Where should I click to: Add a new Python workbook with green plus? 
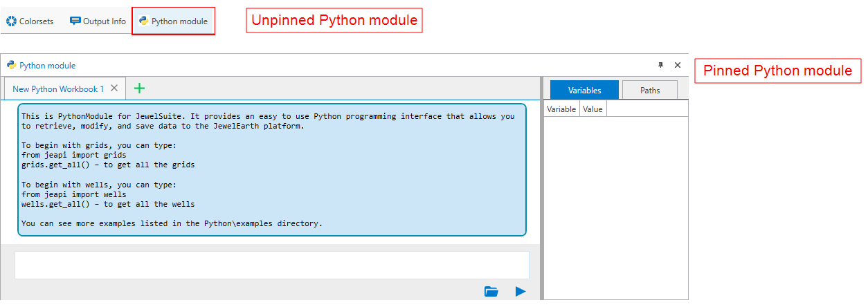pos(140,89)
